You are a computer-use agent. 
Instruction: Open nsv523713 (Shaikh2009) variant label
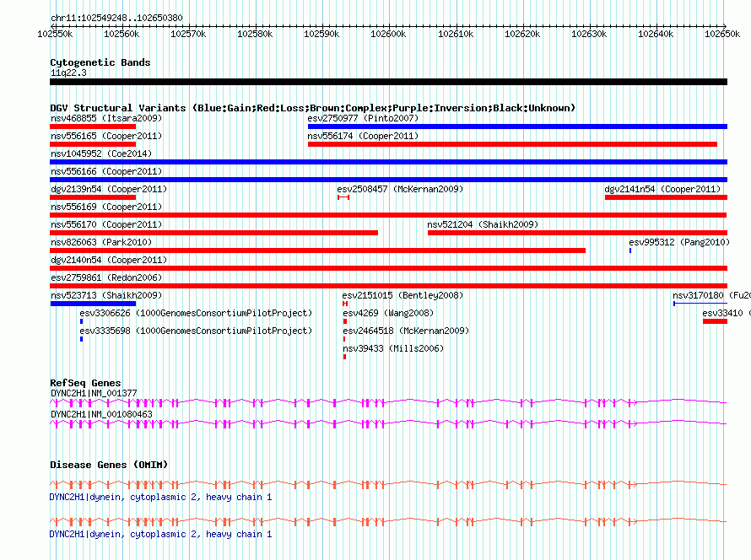[x=106, y=295]
